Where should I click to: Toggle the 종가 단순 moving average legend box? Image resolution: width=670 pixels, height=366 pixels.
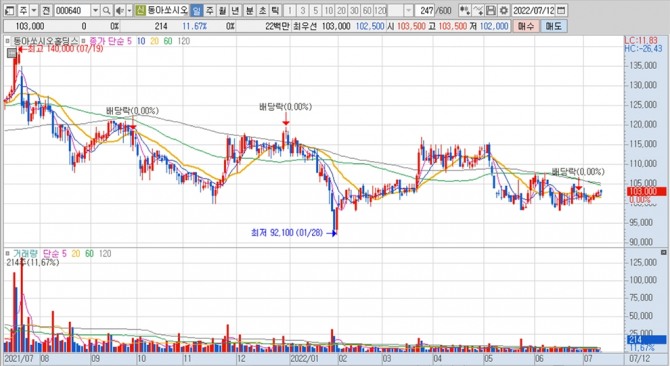pyautogui.click(x=84, y=41)
